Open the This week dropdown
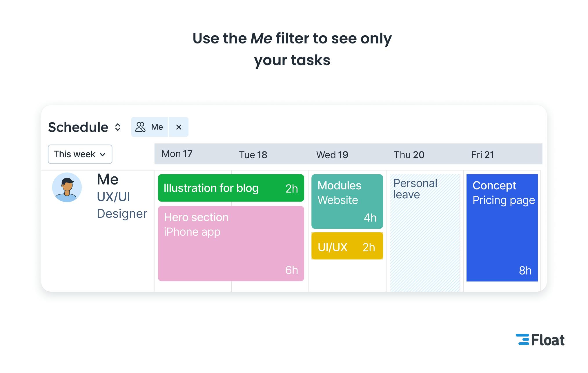This screenshot has width=588, height=373. [x=80, y=154]
